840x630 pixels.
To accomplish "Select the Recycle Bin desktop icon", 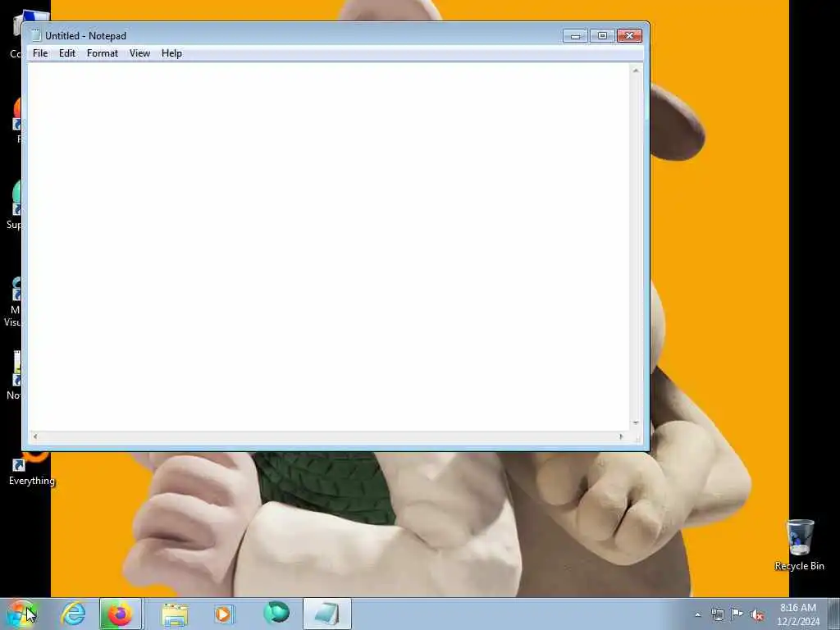I will click(x=799, y=545).
